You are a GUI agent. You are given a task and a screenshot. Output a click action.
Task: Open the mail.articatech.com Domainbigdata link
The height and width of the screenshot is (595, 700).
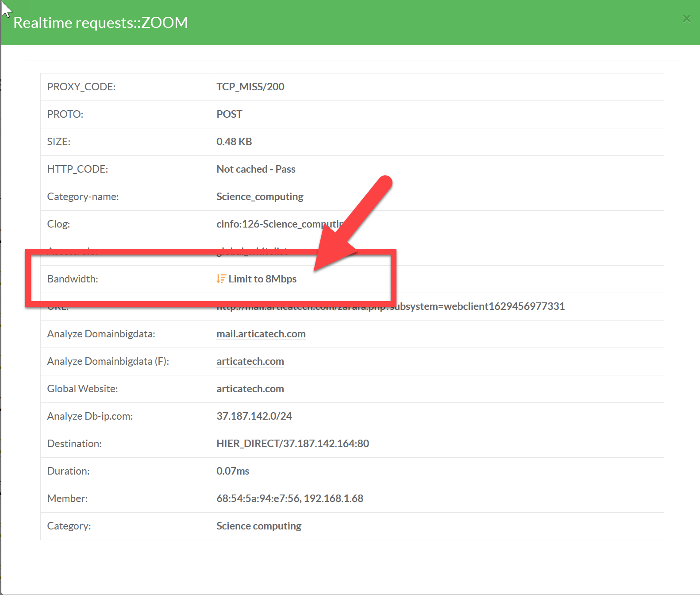(x=261, y=334)
